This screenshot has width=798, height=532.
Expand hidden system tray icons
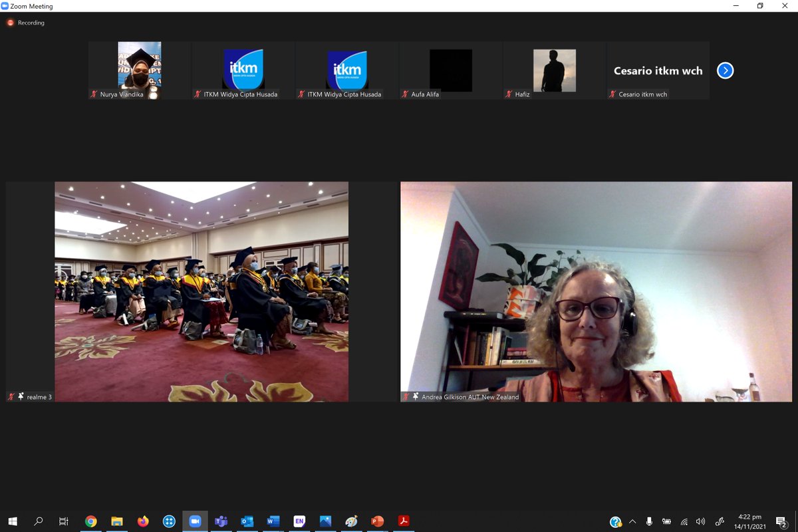pyautogui.click(x=632, y=521)
